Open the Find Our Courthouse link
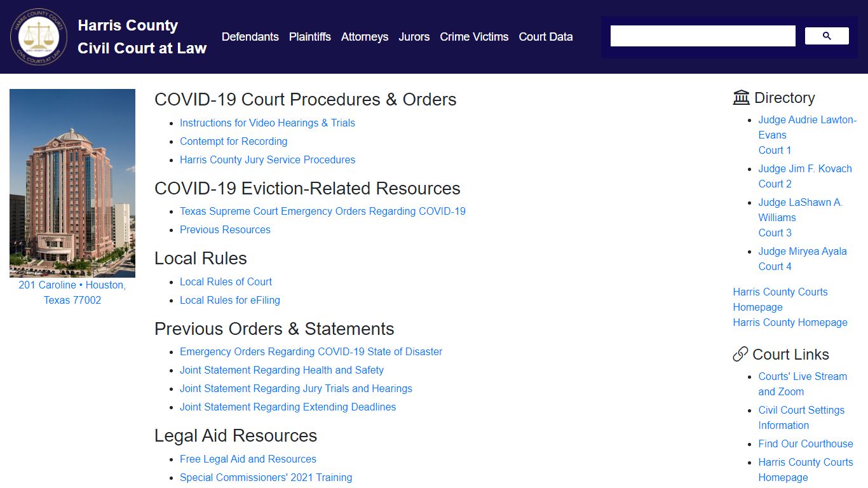868x488 pixels. (x=806, y=444)
